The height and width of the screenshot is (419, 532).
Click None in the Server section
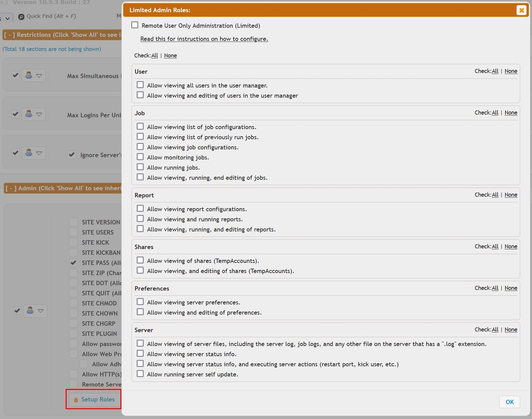[511, 329]
